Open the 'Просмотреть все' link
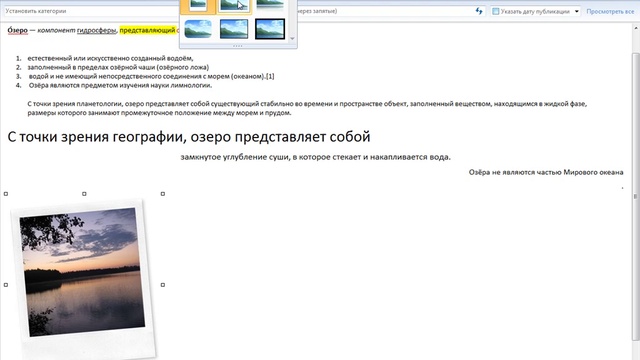640x360 pixels. click(x=610, y=11)
